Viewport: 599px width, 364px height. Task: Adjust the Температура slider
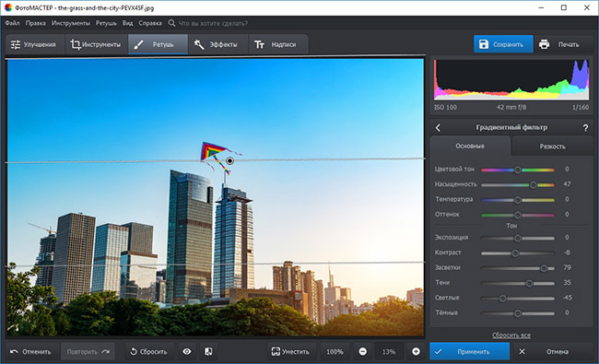coord(518,200)
